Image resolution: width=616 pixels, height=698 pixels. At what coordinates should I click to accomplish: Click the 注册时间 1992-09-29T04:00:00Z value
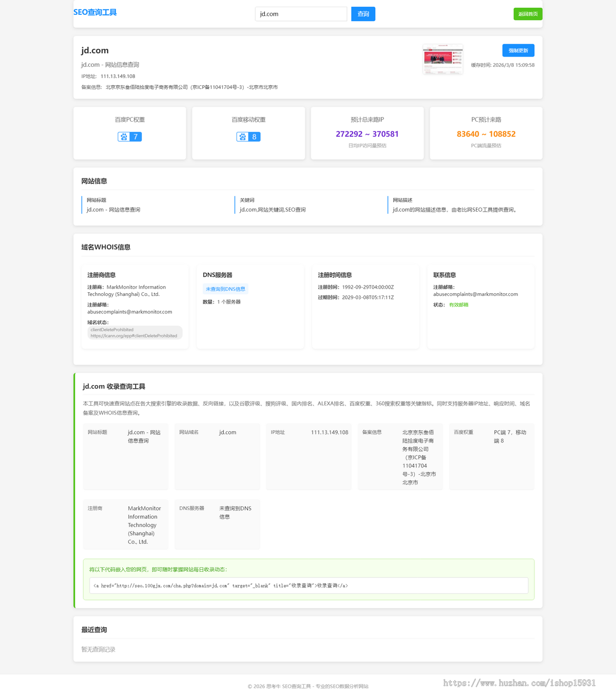pyautogui.click(x=368, y=287)
